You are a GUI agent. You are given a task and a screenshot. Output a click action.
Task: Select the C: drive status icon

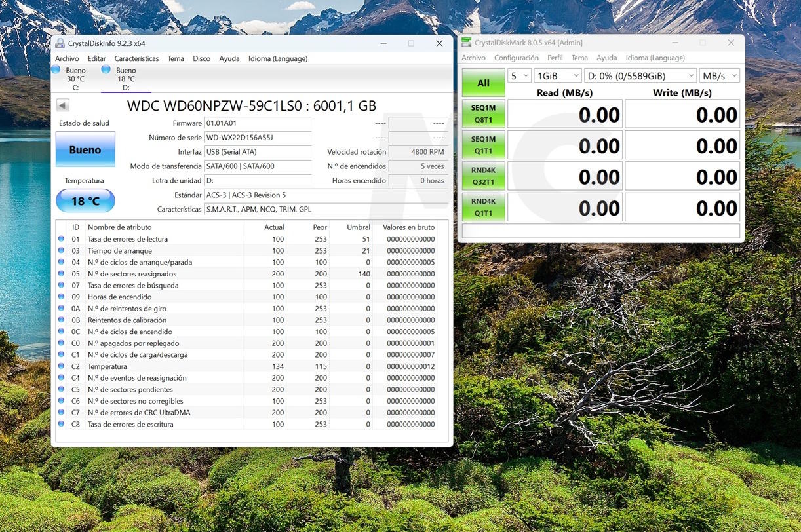click(56, 69)
